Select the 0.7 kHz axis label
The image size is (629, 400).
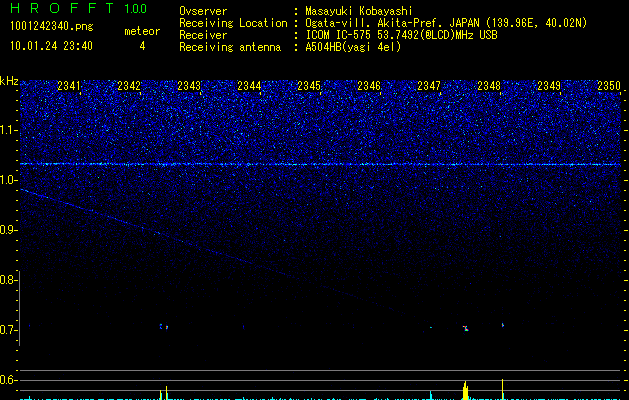click(9, 330)
